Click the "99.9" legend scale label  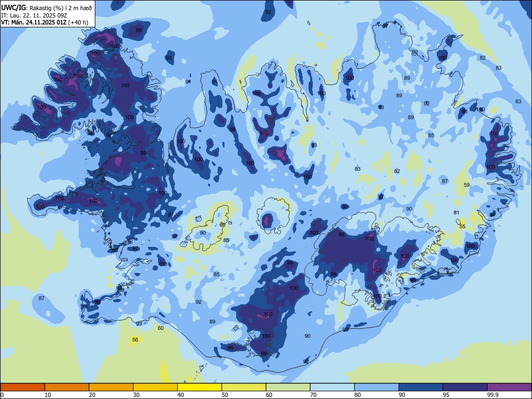(x=492, y=395)
